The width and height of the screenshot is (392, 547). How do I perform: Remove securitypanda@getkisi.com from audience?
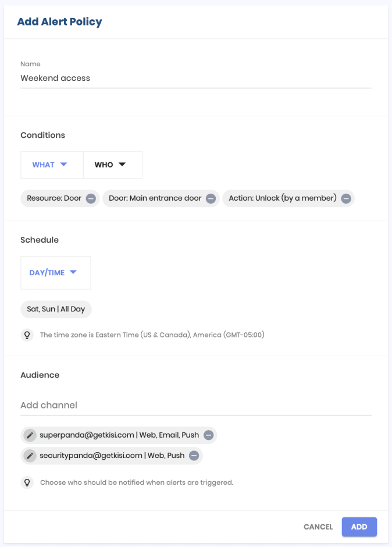click(x=194, y=456)
